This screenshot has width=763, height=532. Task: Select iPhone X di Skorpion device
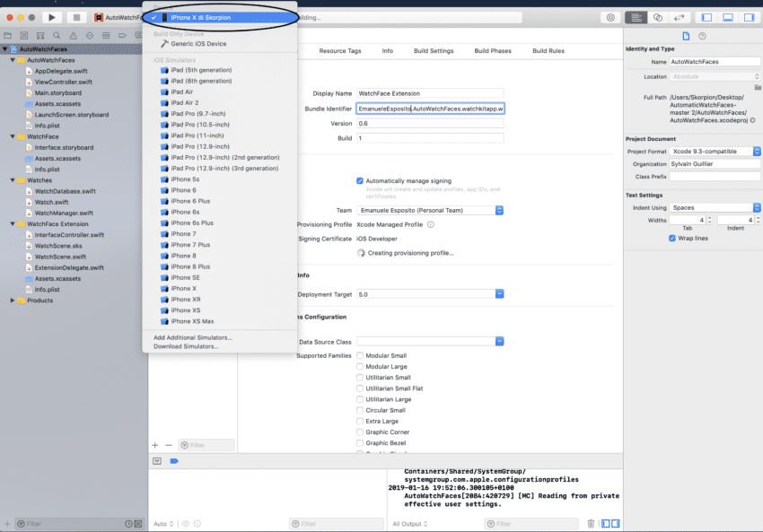[220, 18]
